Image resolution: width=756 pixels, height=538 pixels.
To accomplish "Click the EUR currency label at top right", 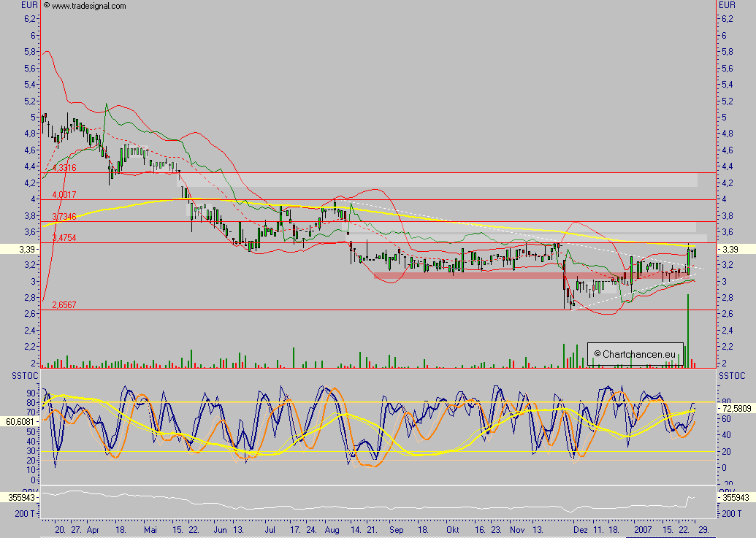I will point(727,5).
